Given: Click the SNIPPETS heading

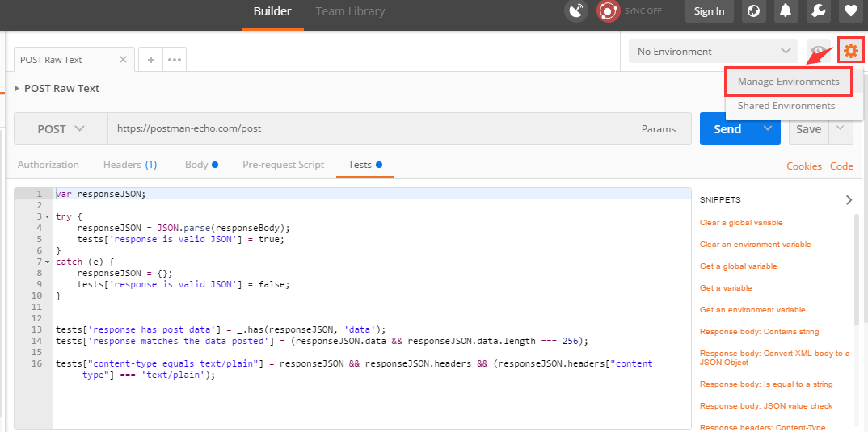Looking at the screenshot, I should [x=720, y=199].
